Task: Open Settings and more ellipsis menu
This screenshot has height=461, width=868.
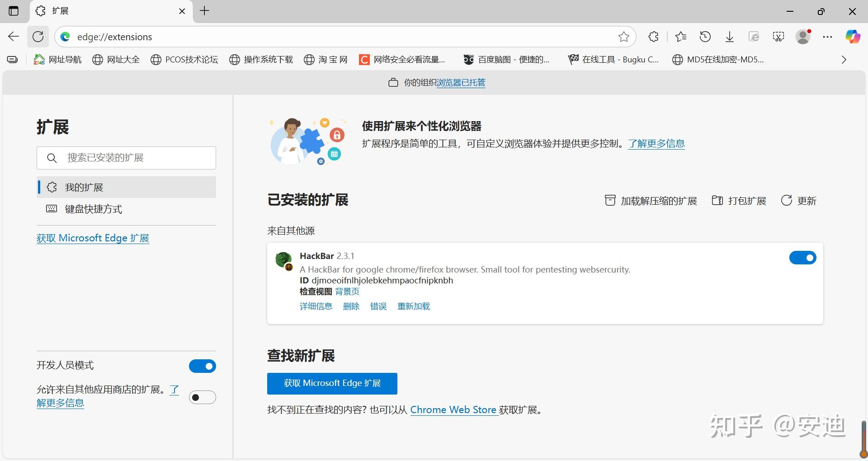Action: 828,37
